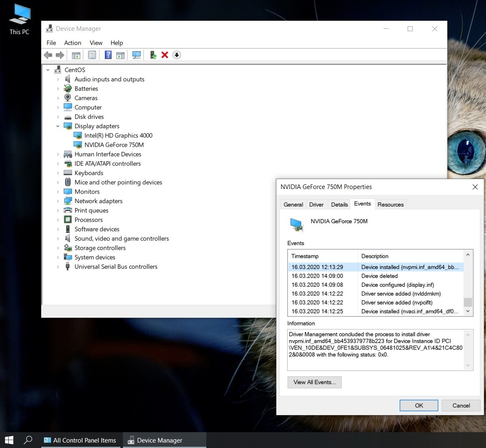Select the Batteries category icon
486x448 pixels.
pyautogui.click(x=68, y=89)
